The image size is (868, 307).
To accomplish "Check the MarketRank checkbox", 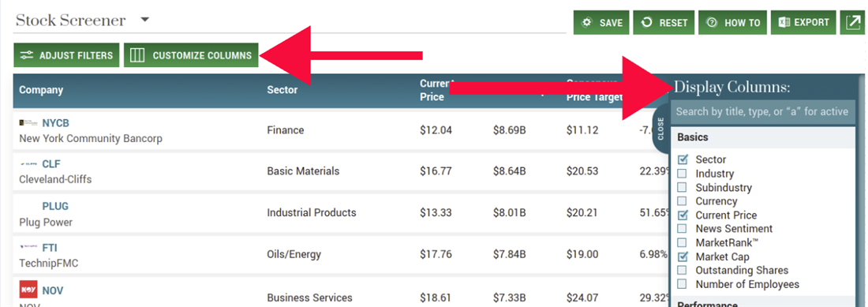I will point(683,243).
